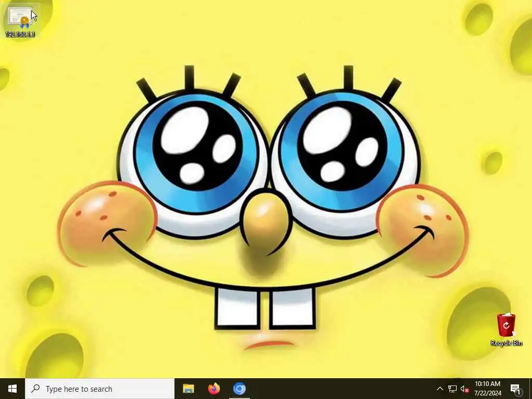Click the taskbar search magnifier icon
532x399 pixels.
(x=35, y=389)
